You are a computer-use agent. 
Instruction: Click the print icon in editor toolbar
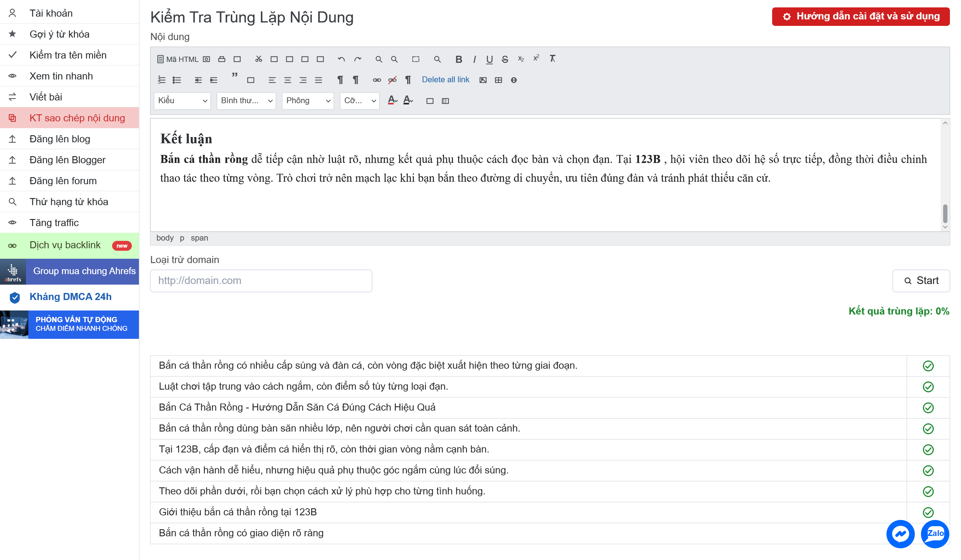tap(221, 59)
